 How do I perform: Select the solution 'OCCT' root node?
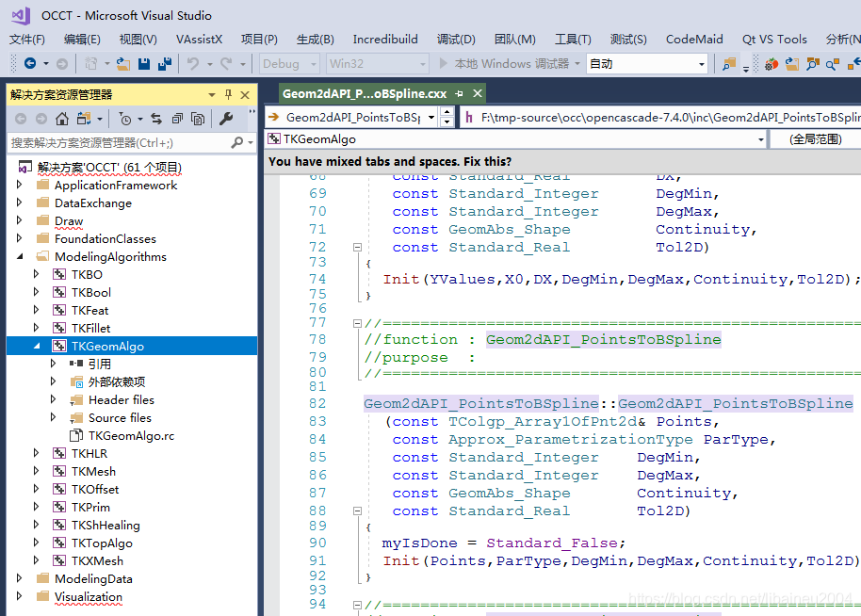(x=109, y=167)
